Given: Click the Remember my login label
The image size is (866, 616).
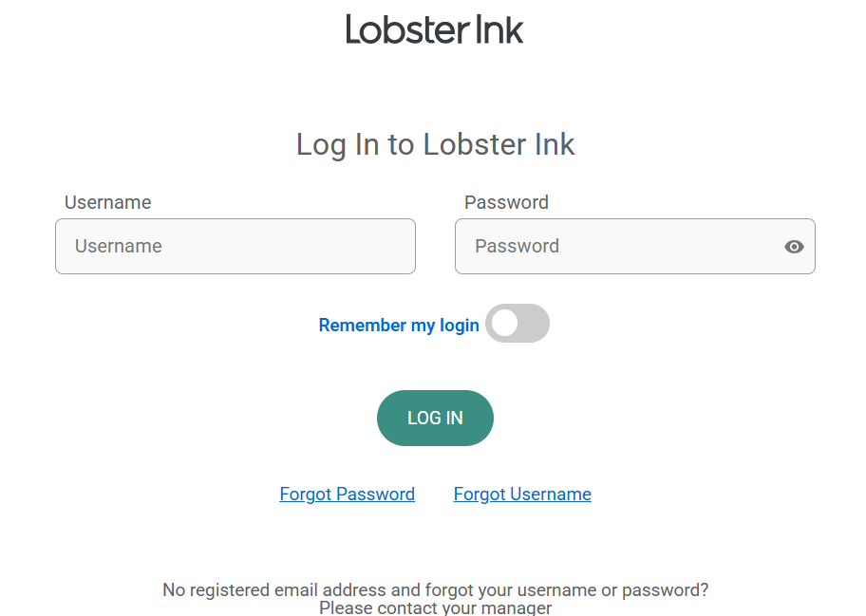Looking at the screenshot, I should (x=398, y=325).
